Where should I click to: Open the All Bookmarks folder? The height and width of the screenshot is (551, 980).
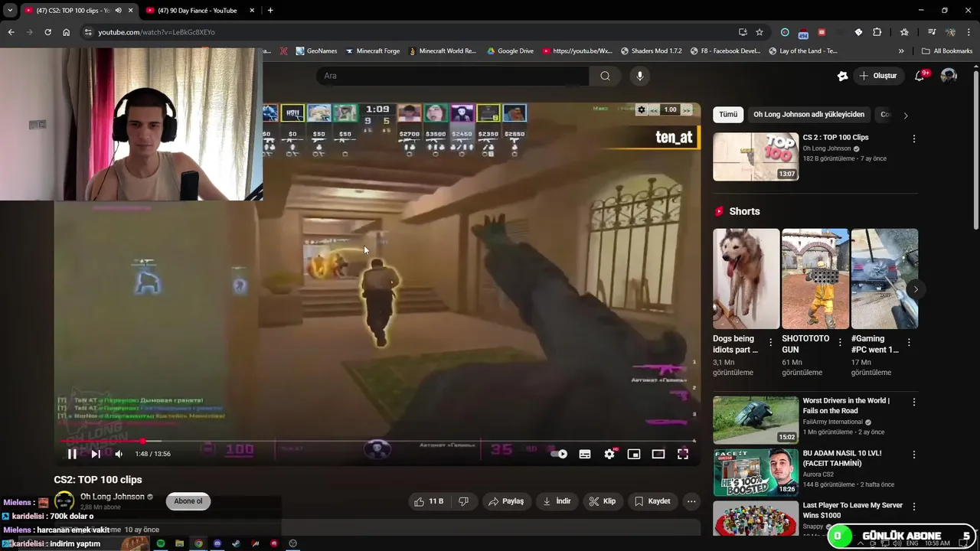pos(947,51)
